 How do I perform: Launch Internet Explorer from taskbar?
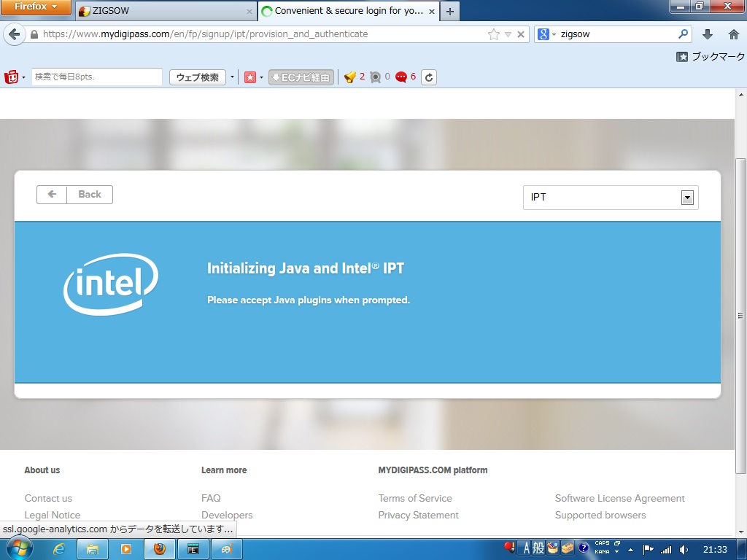coord(58,550)
